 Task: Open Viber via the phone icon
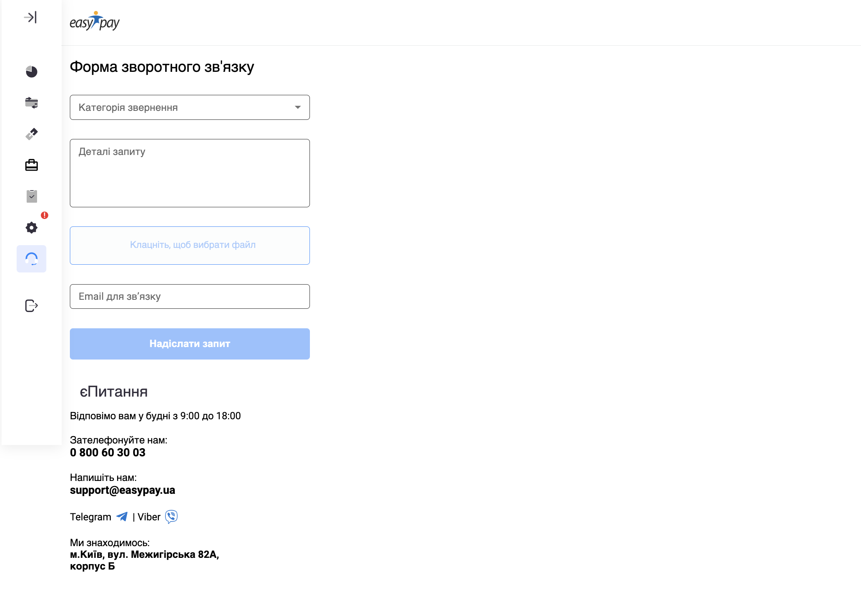(171, 516)
